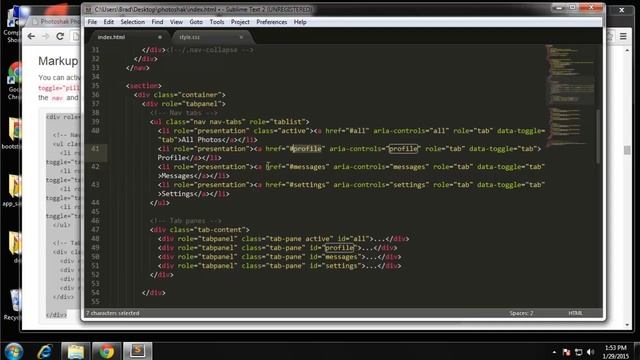
Task: Switch to Sublime Text on the taskbar
Action: point(138,351)
